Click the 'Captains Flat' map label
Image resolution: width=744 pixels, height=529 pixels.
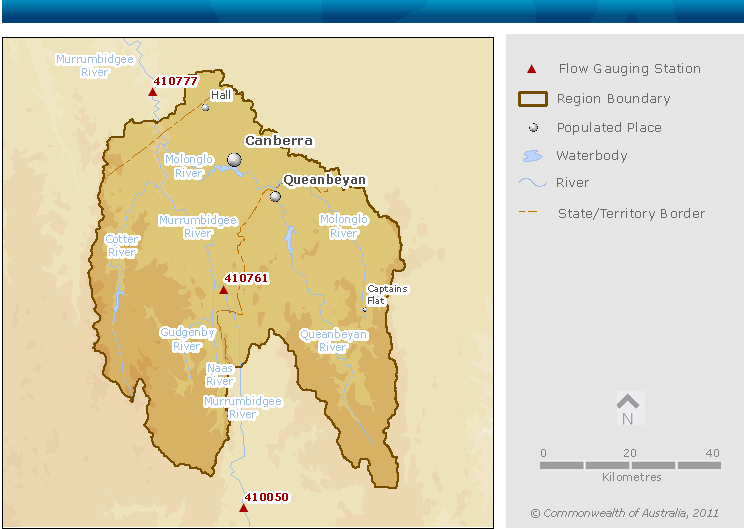[387, 295]
